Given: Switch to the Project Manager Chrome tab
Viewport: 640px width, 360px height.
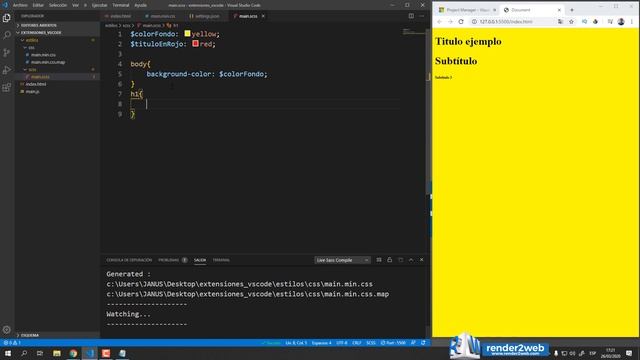Looking at the screenshot, I should pos(468,10).
